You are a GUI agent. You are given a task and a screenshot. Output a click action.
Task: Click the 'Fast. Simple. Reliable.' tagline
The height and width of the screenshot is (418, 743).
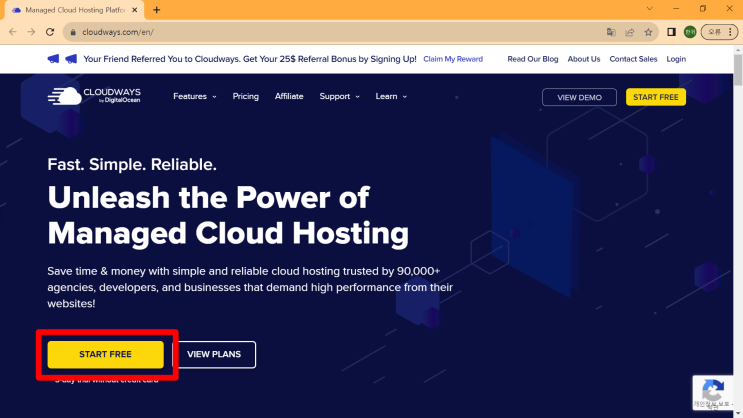pos(132,164)
